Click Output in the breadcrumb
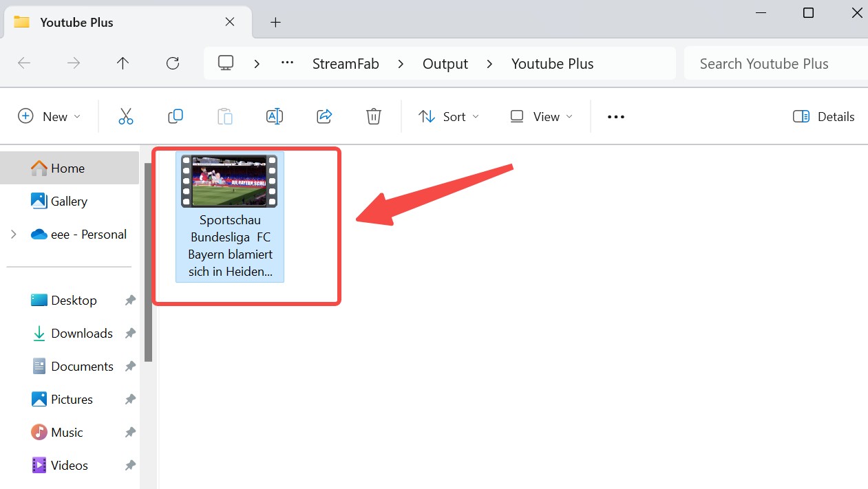 445,63
